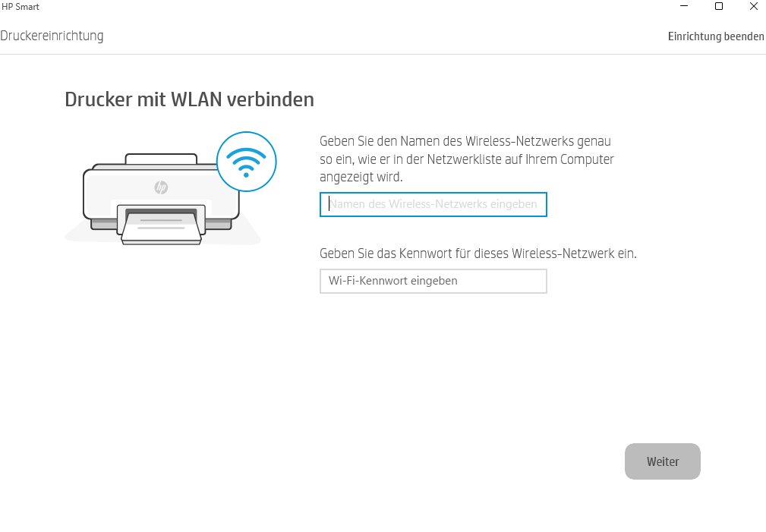
Task: Click the printer illustration's paper output tray
Action: coord(161,228)
